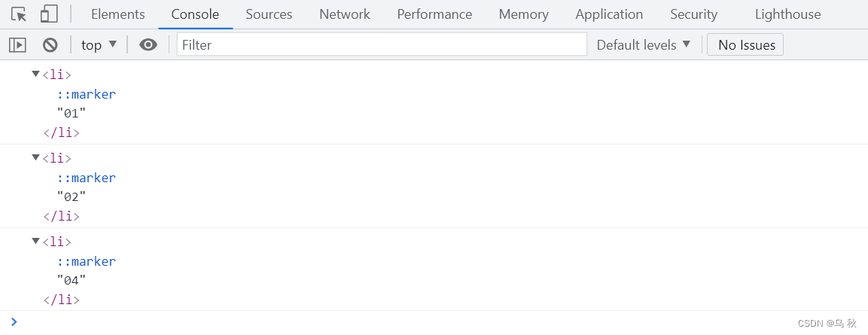The image size is (868, 335).
Task: Clear console with the ban icon
Action: click(50, 45)
